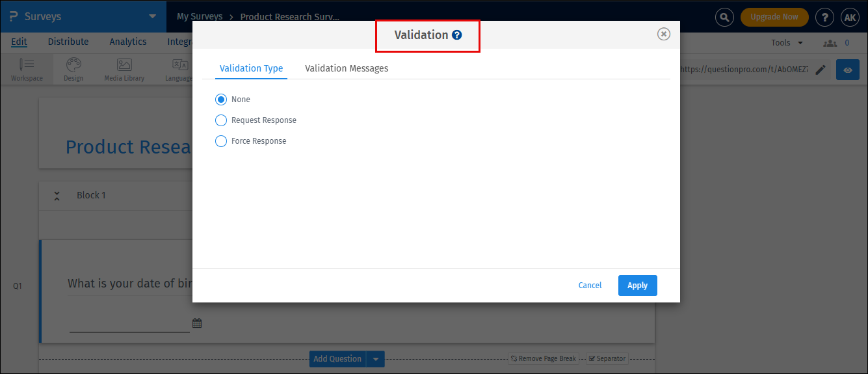
Task: Click the Cancel link
Action: click(x=590, y=286)
